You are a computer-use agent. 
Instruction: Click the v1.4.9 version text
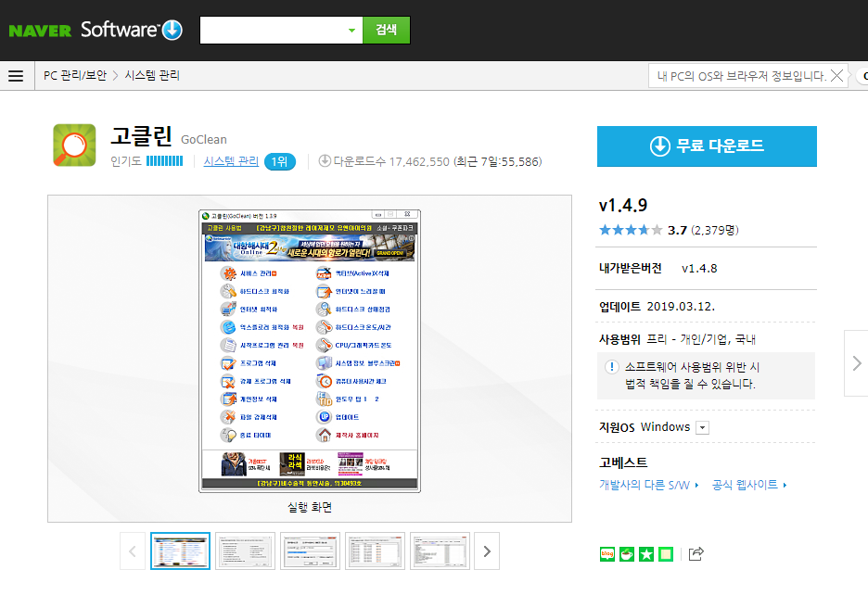pos(623,206)
